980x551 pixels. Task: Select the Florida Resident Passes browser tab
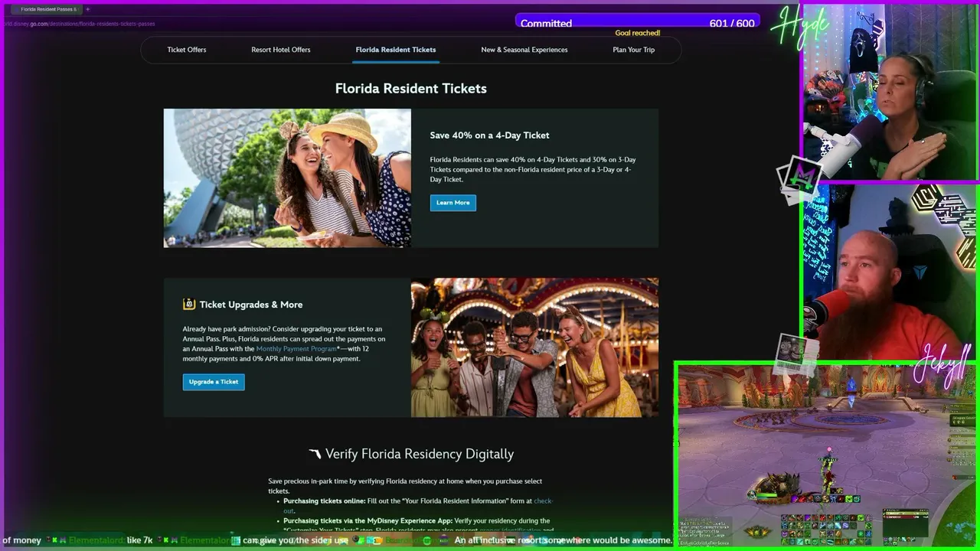(x=46, y=9)
